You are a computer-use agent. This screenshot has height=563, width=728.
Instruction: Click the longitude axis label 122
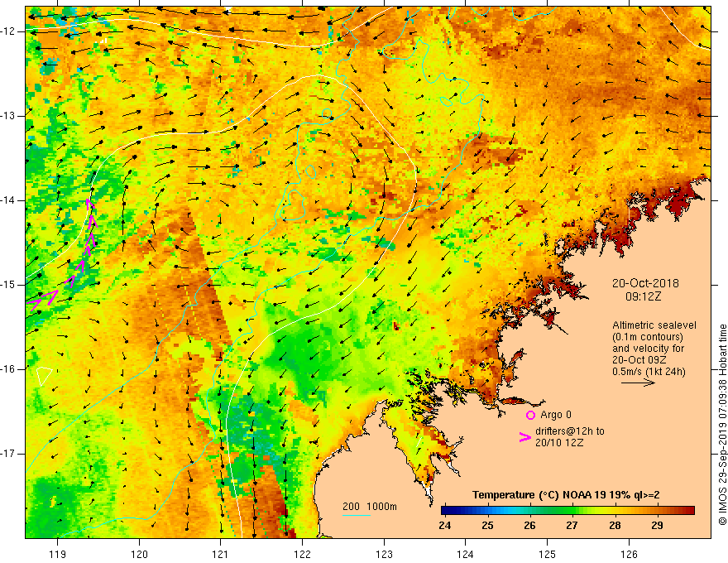302,554
